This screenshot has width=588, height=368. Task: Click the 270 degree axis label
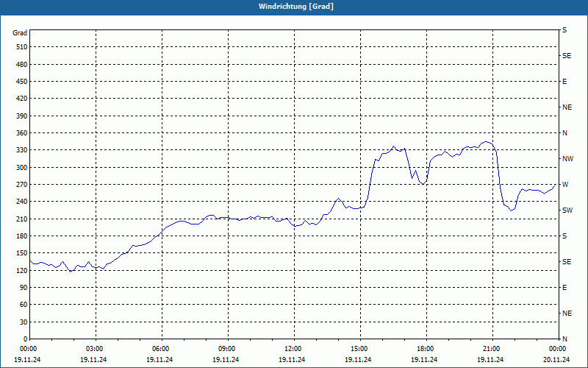(22, 185)
